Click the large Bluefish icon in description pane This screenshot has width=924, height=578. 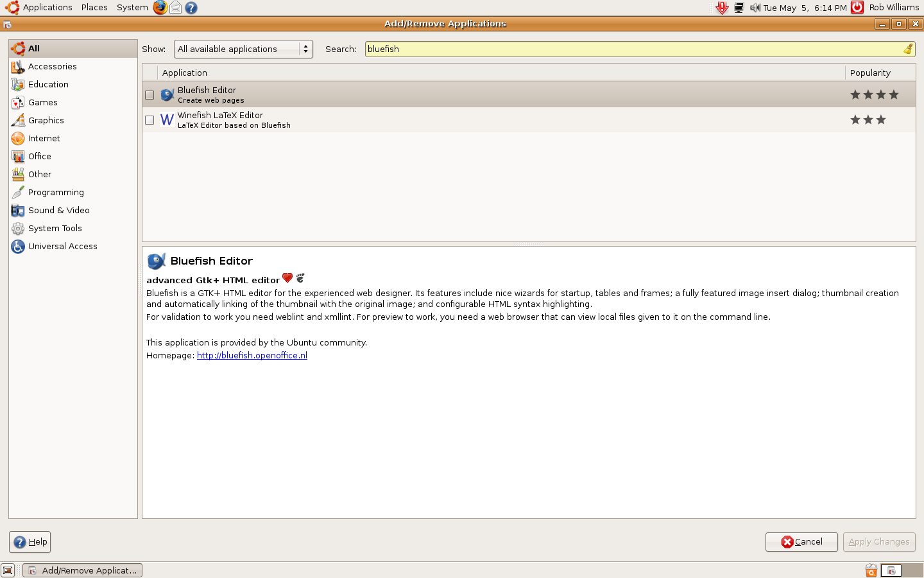coord(157,261)
